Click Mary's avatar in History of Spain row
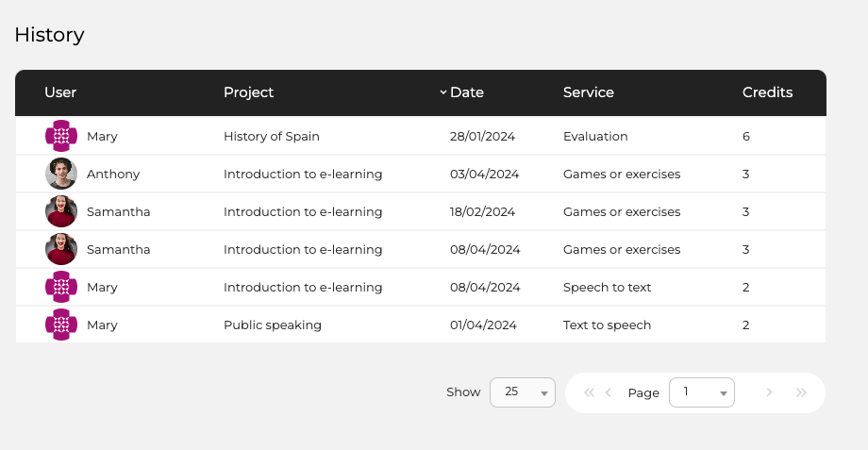The height and width of the screenshot is (450, 868). pyautogui.click(x=61, y=136)
